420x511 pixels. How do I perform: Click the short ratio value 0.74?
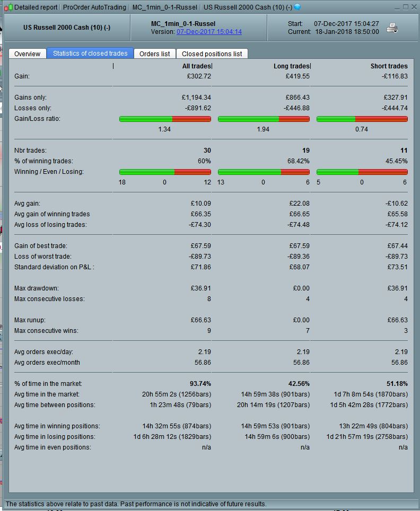[x=362, y=129]
